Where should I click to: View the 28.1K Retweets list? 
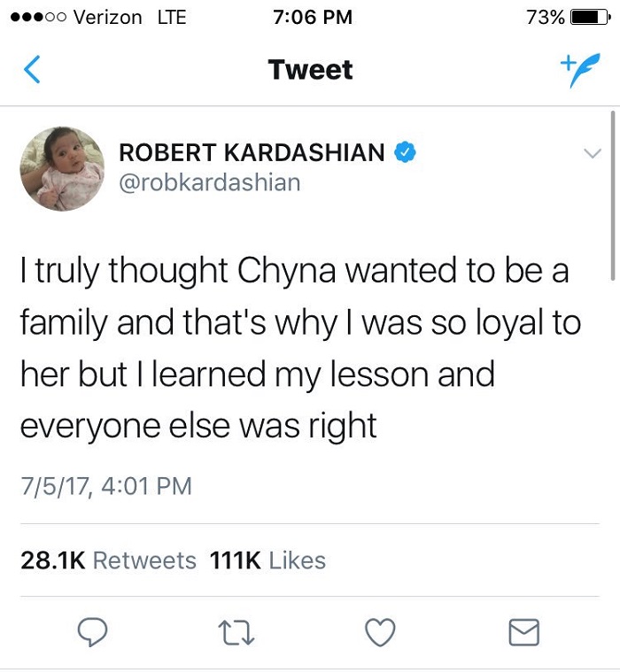(108, 560)
